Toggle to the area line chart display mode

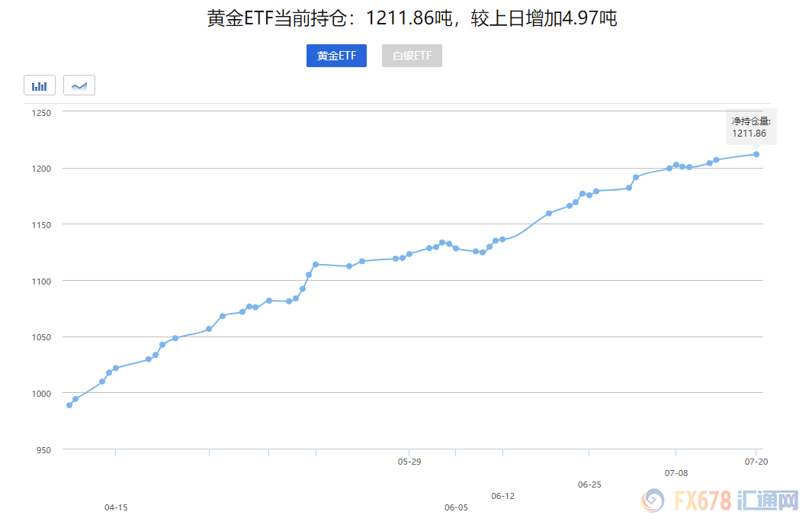(79, 85)
